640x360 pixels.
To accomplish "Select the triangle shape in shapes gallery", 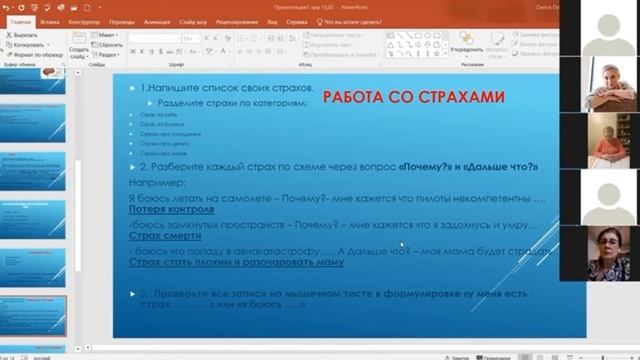I will pos(391,45).
